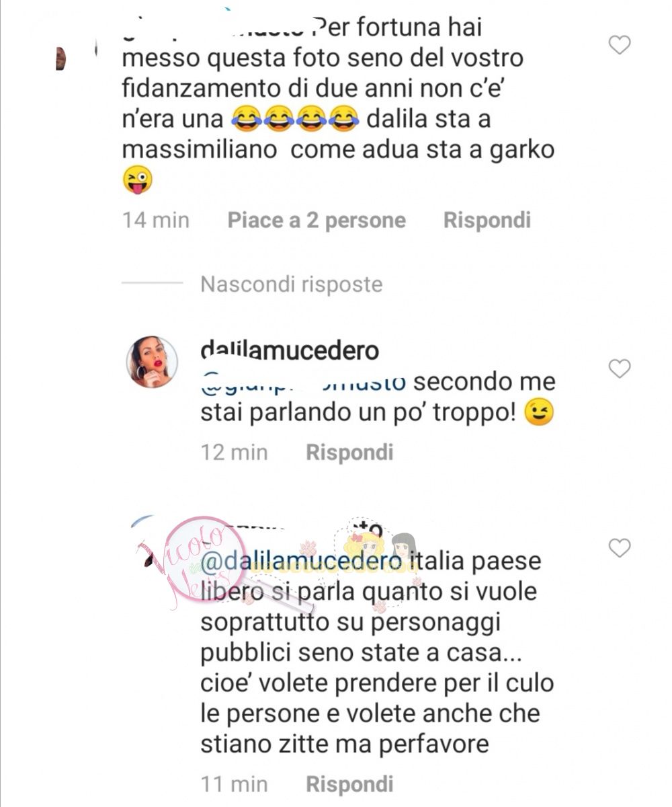Like the comment mentioning adua and garko
Image resolution: width=672 pixels, height=807 pixels.
coord(619,45)
